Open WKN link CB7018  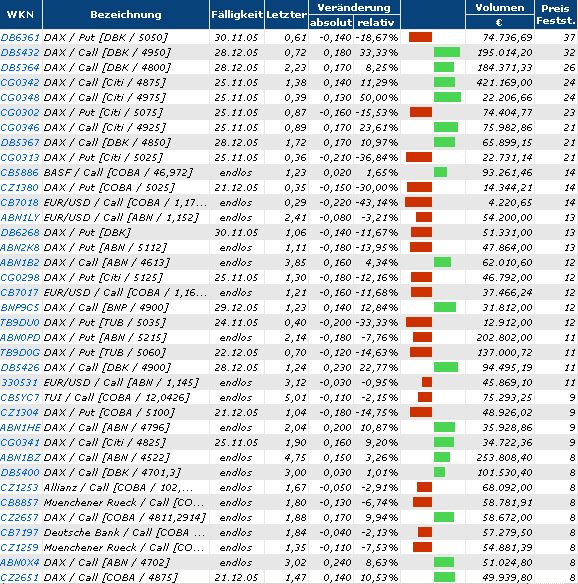point(20,203)
